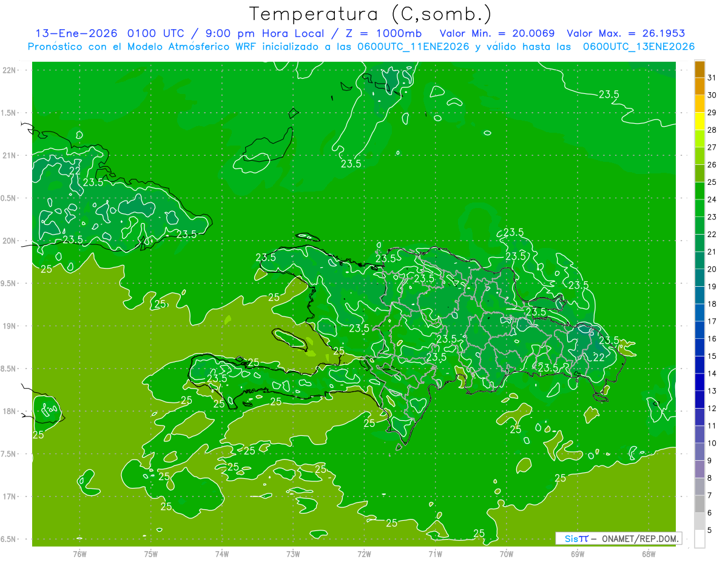
Task: Click the "75W" longitude axis label
Action: (151, 554)
